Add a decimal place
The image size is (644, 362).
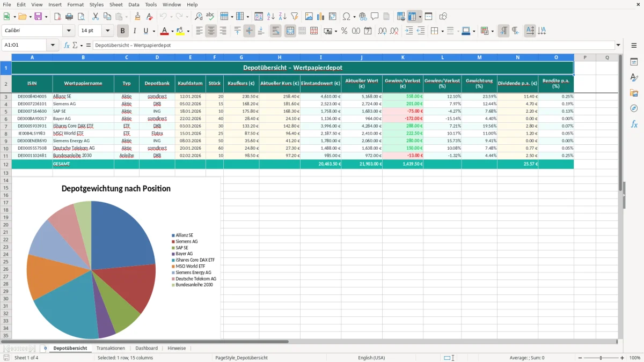[x=383, y=31]
